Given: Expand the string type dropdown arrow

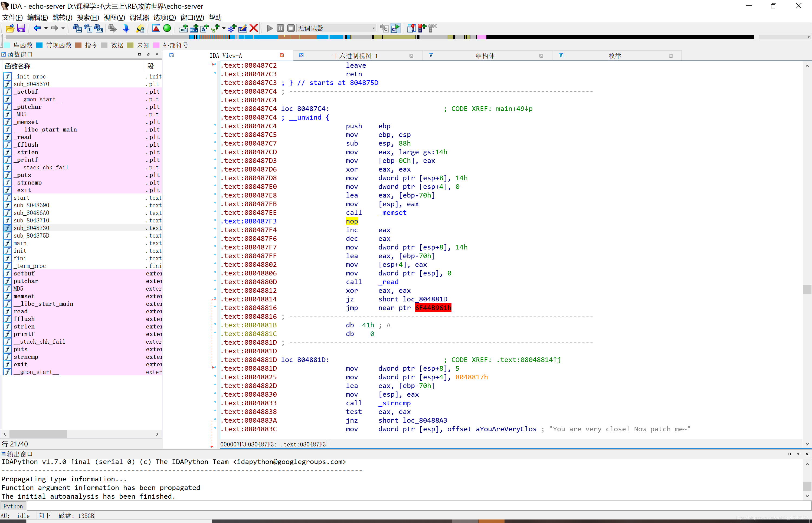Looking at the screenshot, I should pyautogui.click(x=224, y=28).
